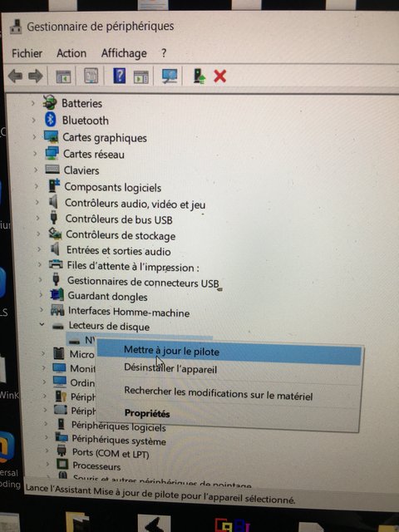Click the Processeurs category icon

(x=62, y=464)
